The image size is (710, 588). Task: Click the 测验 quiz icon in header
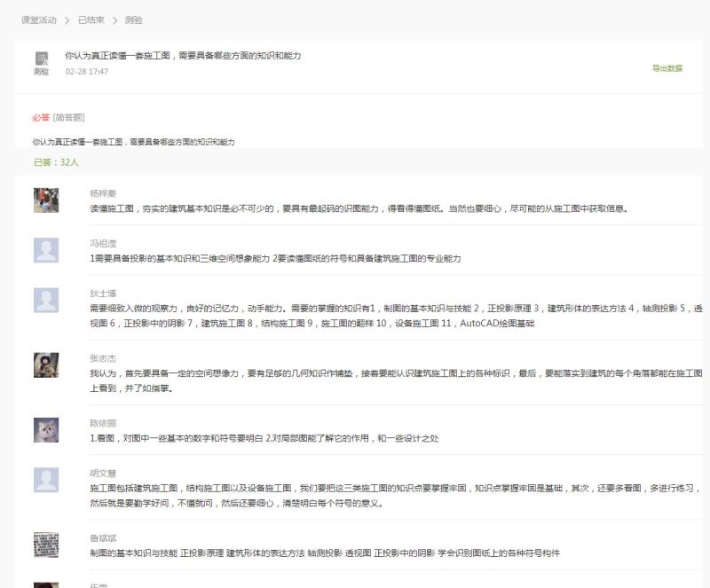(x=42, y=59)
